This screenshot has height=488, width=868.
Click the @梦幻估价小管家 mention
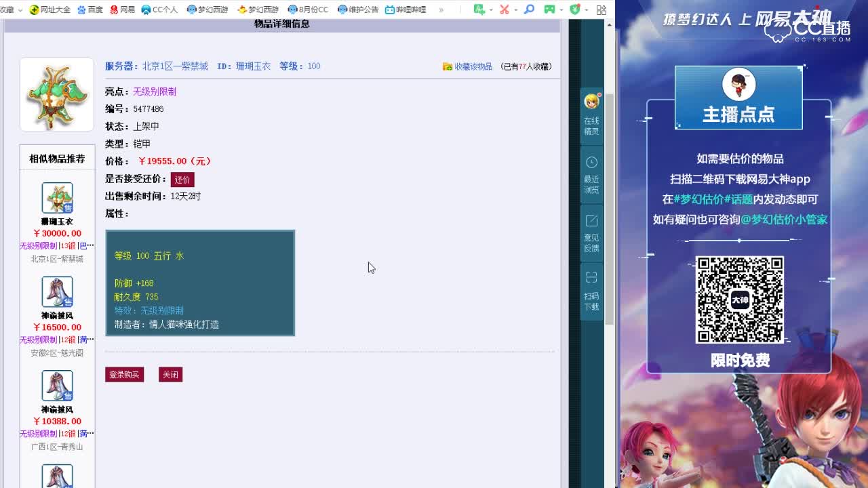click(x=784, y=220)
